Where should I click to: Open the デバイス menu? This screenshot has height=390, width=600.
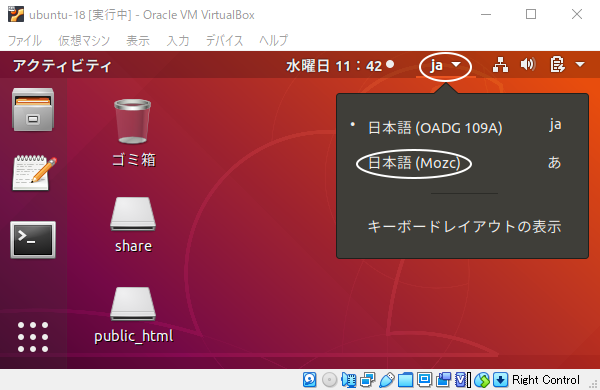coord(224,41)
